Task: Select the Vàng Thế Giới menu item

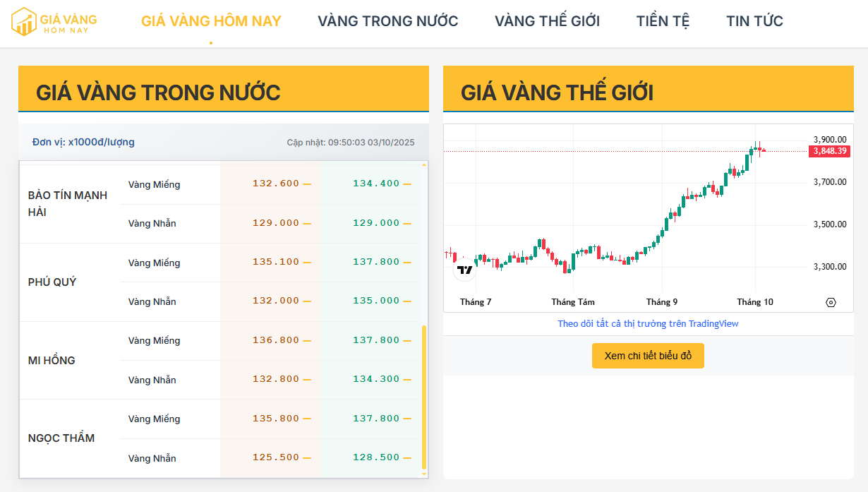Action: [x=547, y=21]
